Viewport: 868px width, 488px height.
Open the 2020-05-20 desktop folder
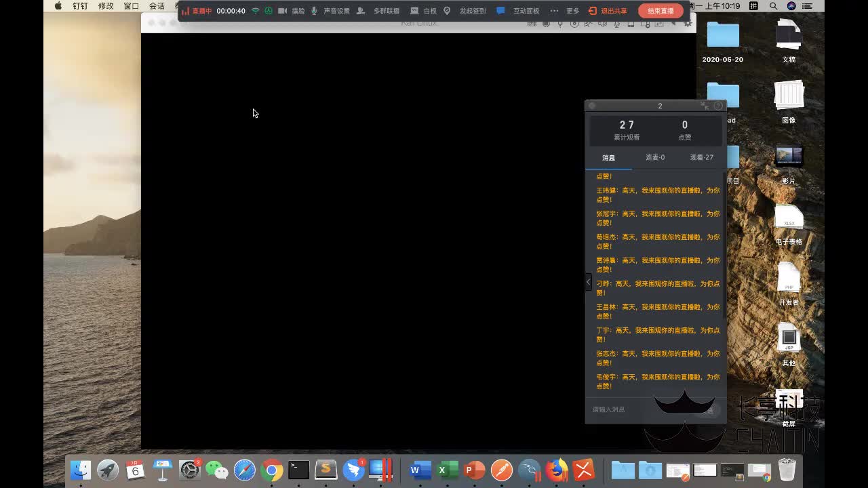[x=723, y=42]
